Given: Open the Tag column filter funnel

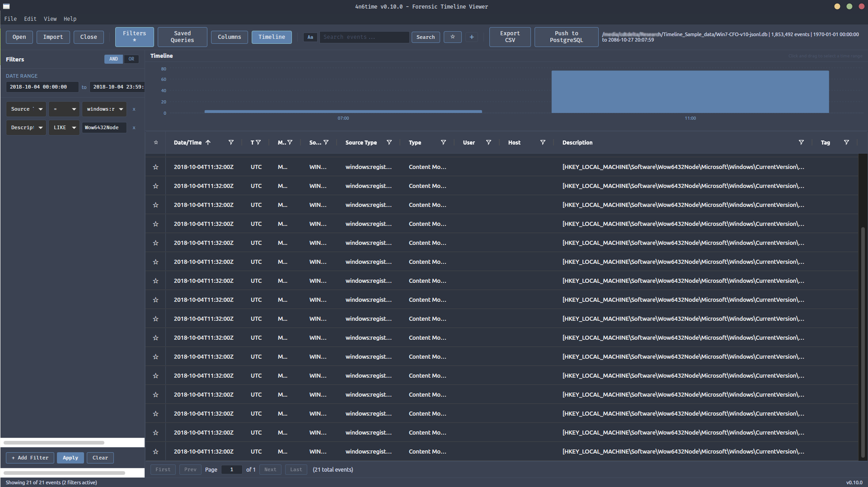Looking at the screenshot, I should [x=846, y=142].
